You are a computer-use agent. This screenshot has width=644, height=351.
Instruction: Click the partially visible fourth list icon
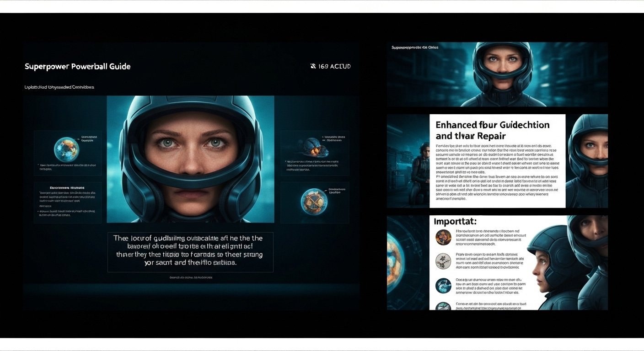pyautogui.click(x=443, y=306)
